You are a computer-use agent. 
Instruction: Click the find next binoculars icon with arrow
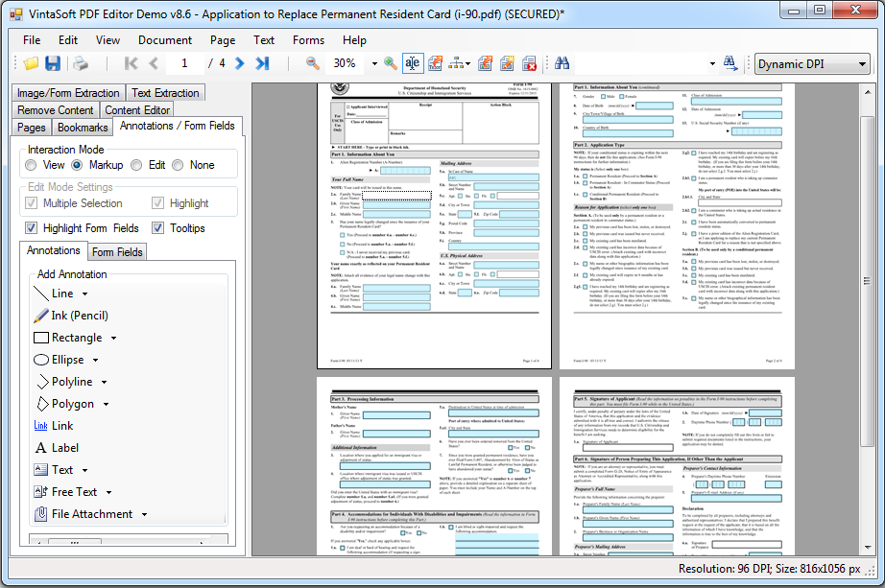pyautogui.click(x=730, y=63)
